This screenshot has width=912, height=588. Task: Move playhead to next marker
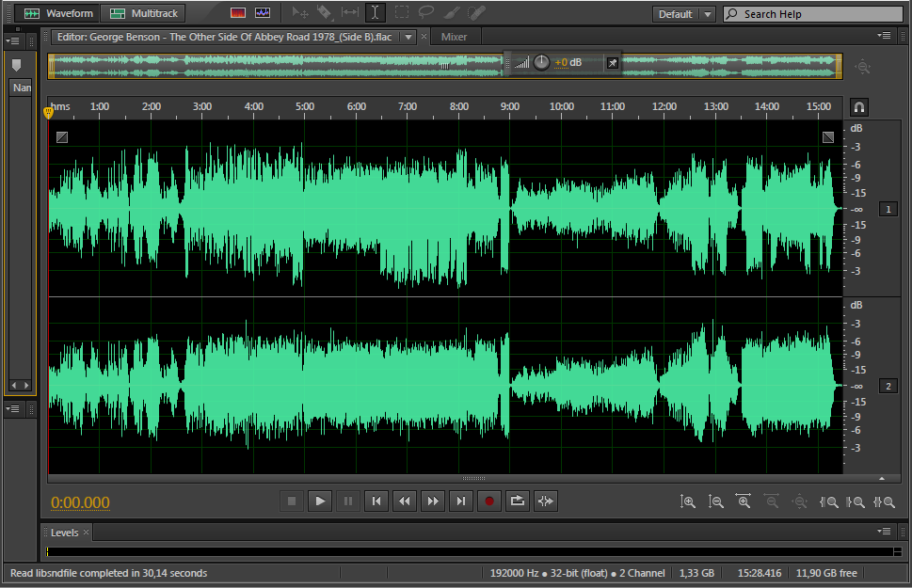pyautogui.click(x=460, y=501)
